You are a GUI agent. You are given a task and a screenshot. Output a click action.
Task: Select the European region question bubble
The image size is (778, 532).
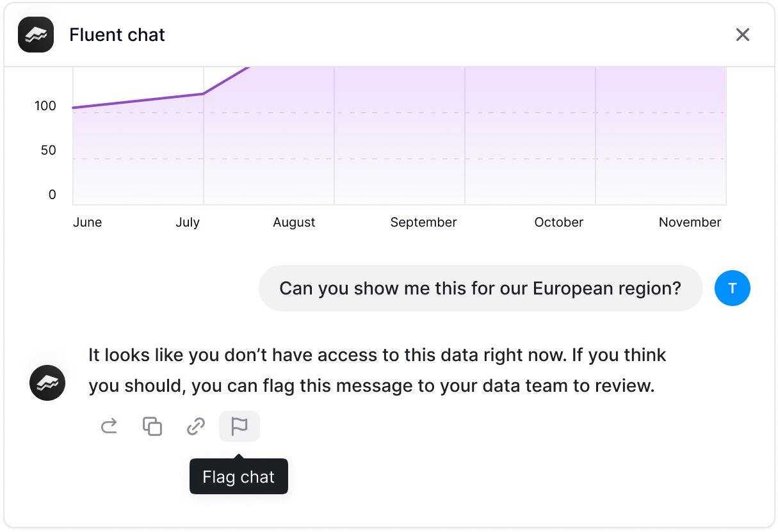click(480, 288)
